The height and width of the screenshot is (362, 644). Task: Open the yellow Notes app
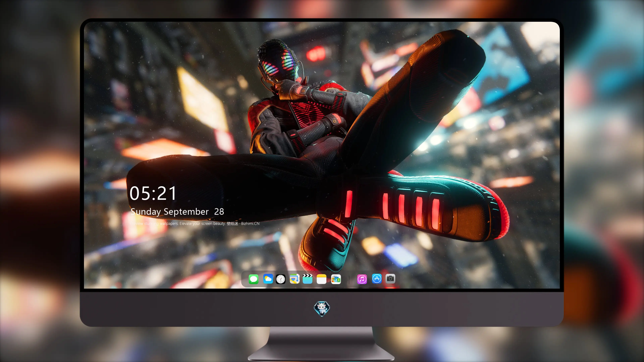(321, 279)
